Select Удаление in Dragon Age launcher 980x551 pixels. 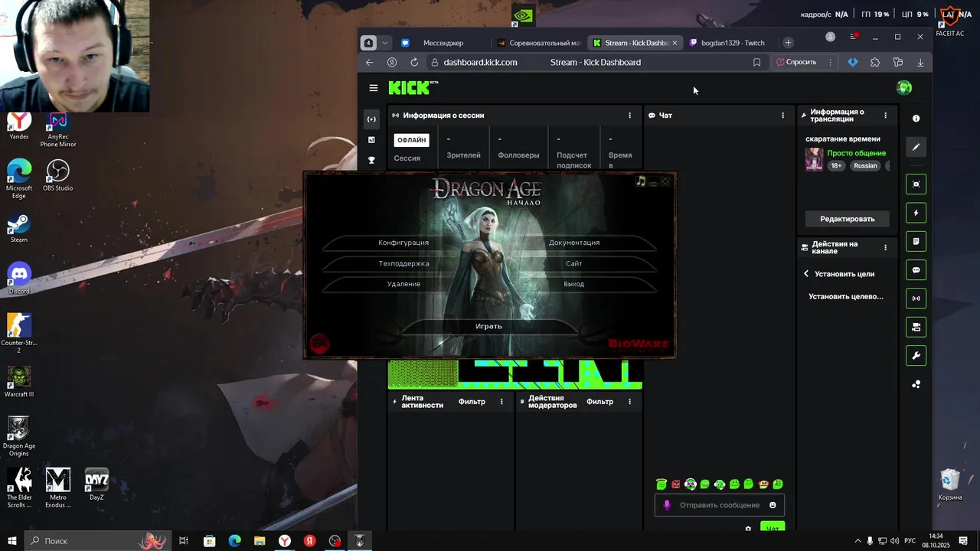(403, 284)
